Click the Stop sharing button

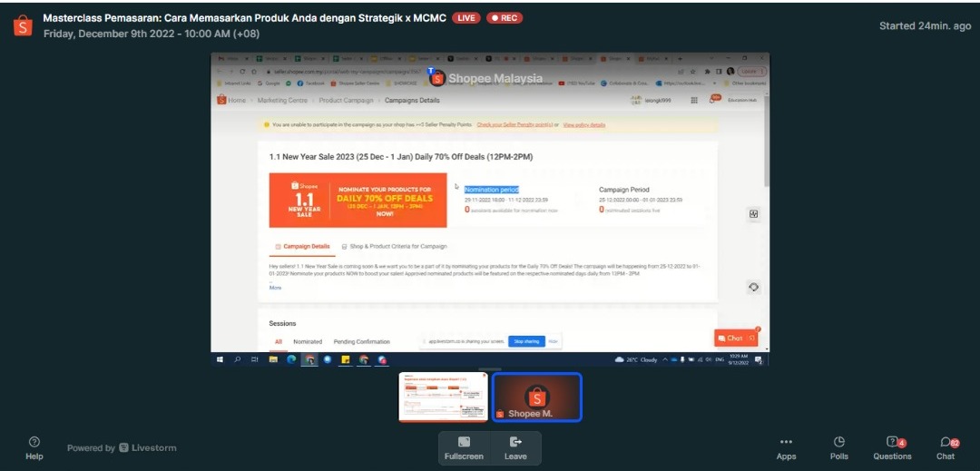click(526, 341)
